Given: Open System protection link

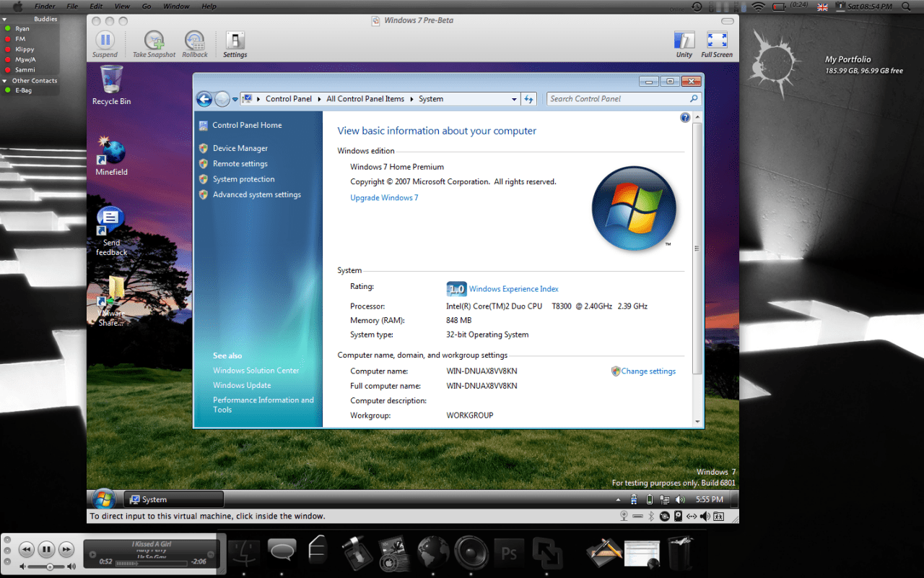Looking at the screenshot, I should pos(244,179).
